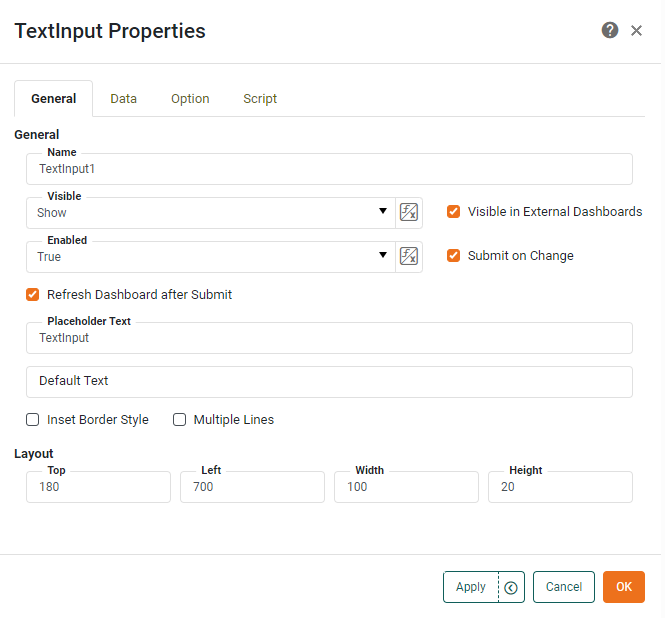Click the Apply button

pyautogui.click(x=471, y=587)
